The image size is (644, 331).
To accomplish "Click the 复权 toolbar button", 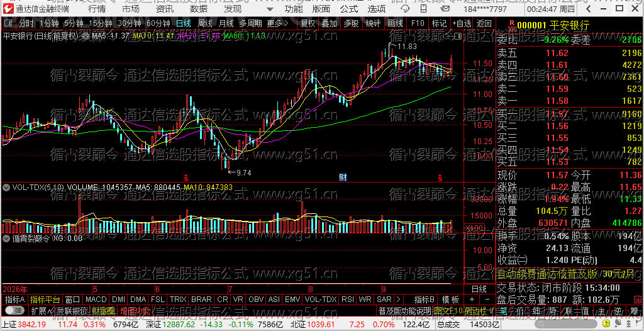I will coord(308,24).
